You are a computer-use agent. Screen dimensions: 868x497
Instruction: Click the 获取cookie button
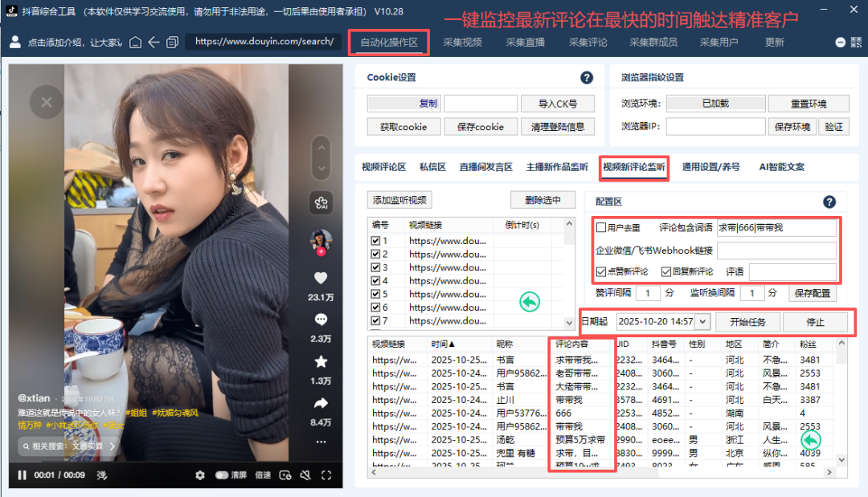(403, 127)
